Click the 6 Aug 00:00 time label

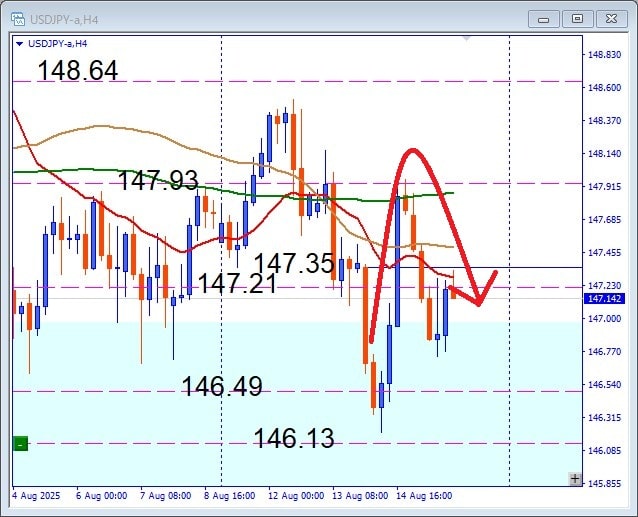click(x=101, y=495)
